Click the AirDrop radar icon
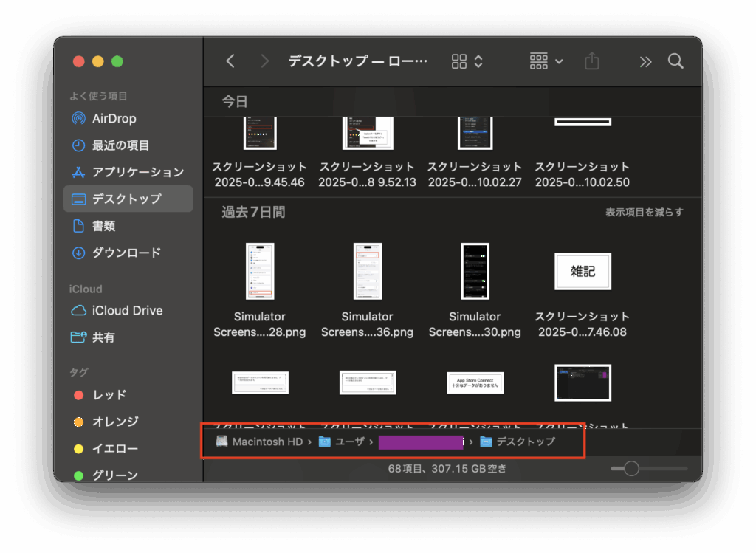The height and width of the screenshot is (553, 756). 78,119
